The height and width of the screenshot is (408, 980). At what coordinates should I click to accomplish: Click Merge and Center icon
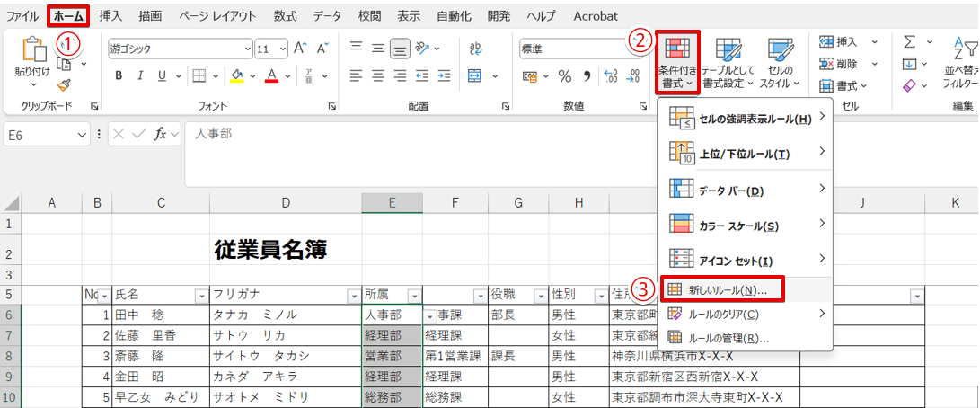[475, 75]
